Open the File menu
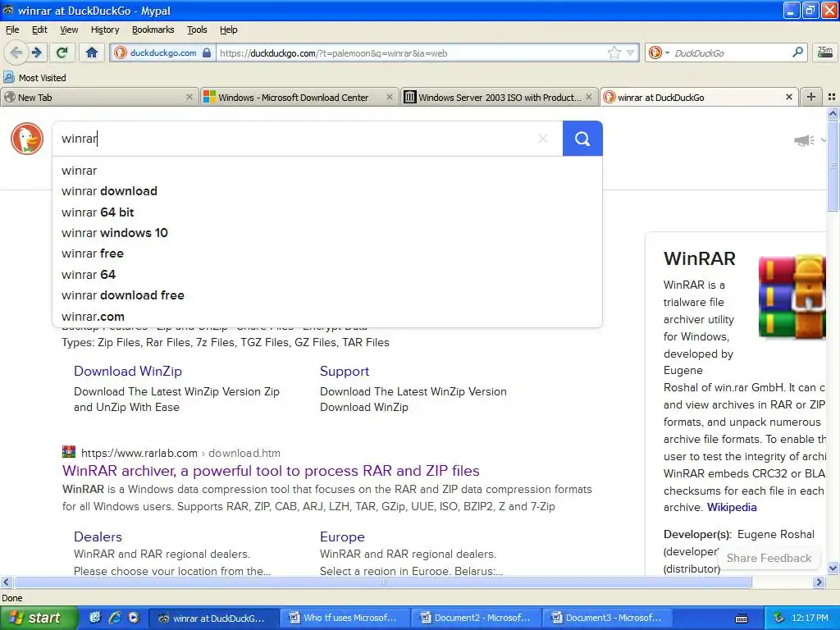This screenshot has height=630, width=840. (11, 30)
